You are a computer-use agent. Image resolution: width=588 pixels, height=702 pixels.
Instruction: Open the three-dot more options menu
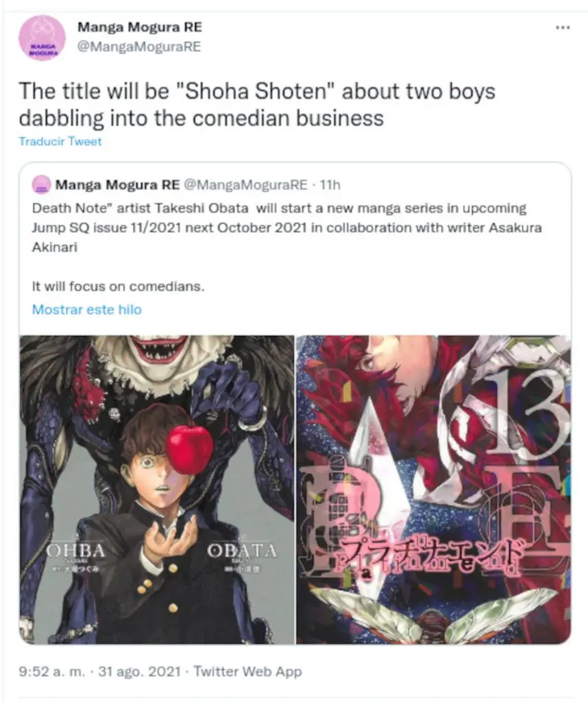[x=563, y=27]
